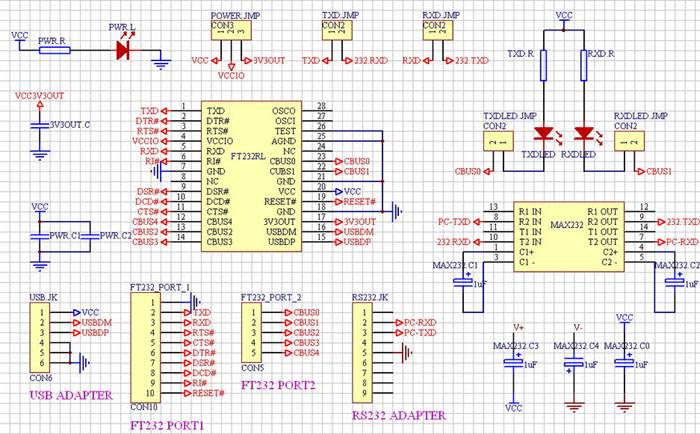Select the TXD.R resistor
Image resolution: width=700 pixels, height=434 pixels.
pos(543,65)
